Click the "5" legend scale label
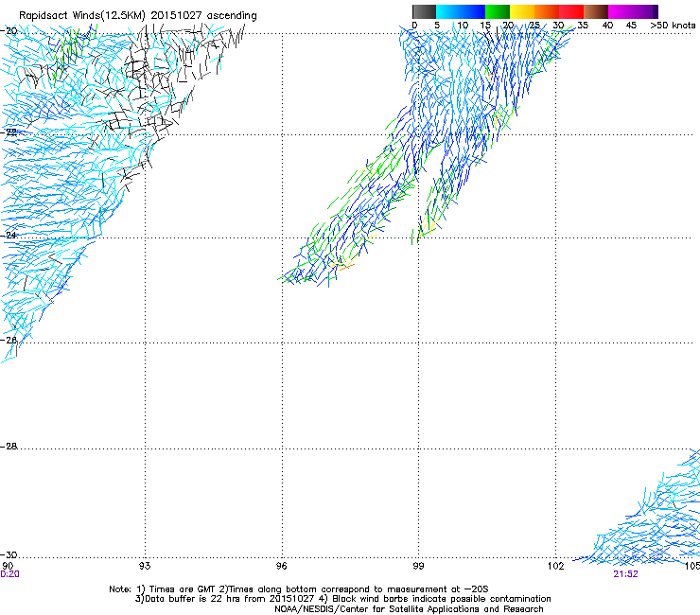700x615 pixels. [437, 25]
